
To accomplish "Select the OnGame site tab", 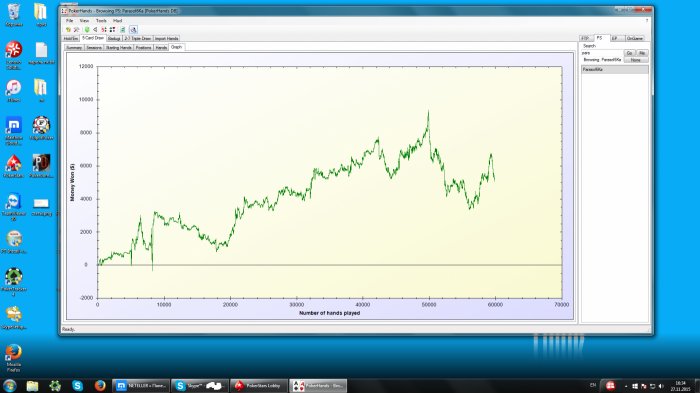I will [635, 38].
